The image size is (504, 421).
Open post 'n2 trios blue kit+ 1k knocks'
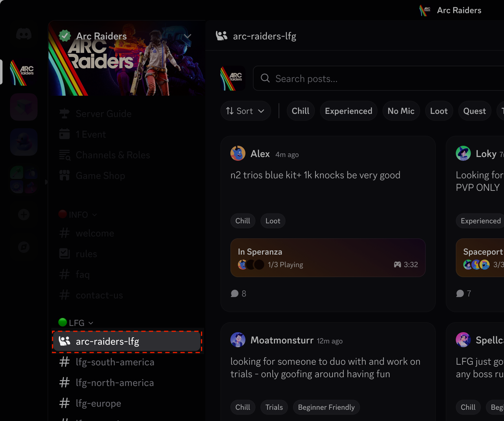point(315,175)
